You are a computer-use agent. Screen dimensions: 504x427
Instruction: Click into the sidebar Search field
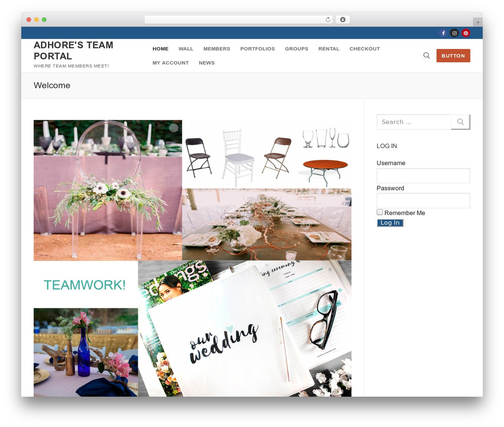click(x=414, y=122)
